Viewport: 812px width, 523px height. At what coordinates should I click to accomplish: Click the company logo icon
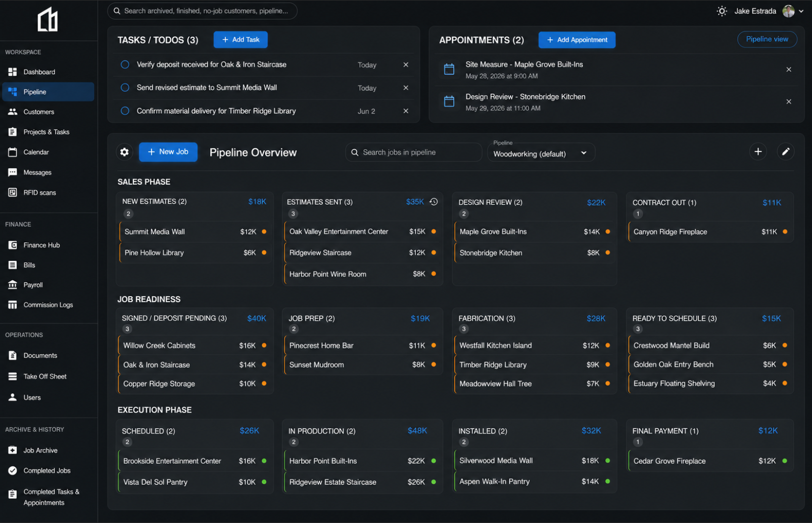click(x=48, y=20)
